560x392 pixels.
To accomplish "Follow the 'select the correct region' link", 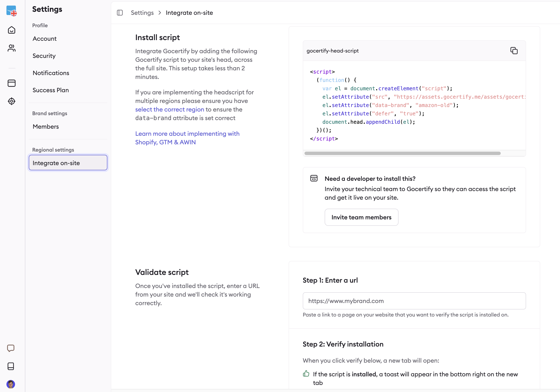I will coord(169,109).
